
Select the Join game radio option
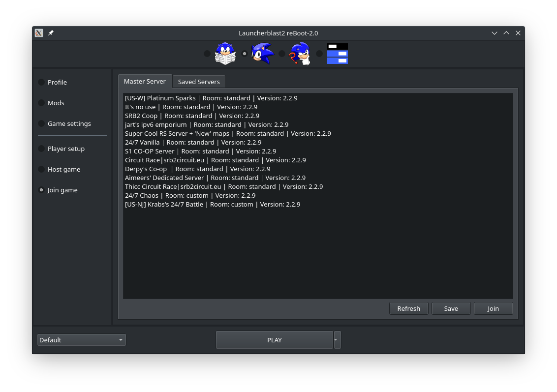point(58,190)
